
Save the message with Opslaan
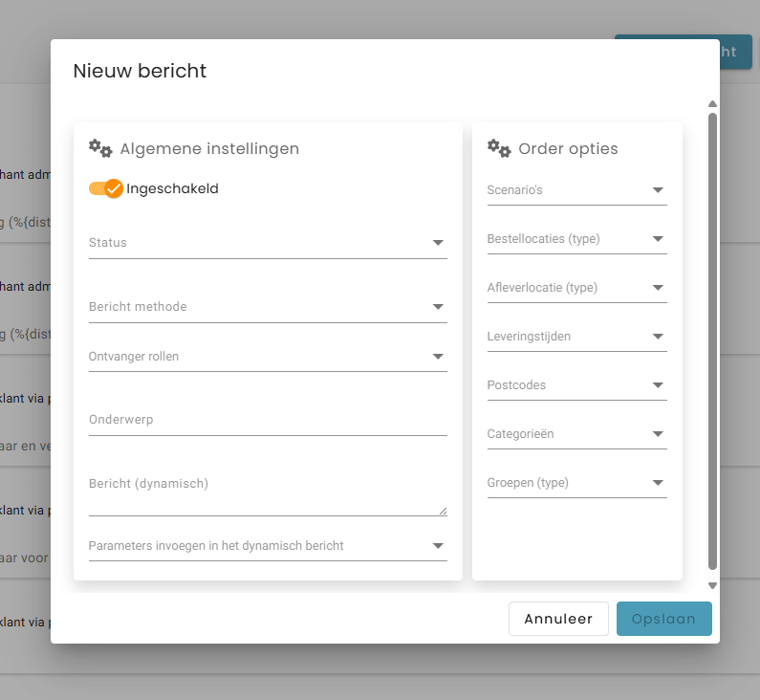[x=663, y=619]
